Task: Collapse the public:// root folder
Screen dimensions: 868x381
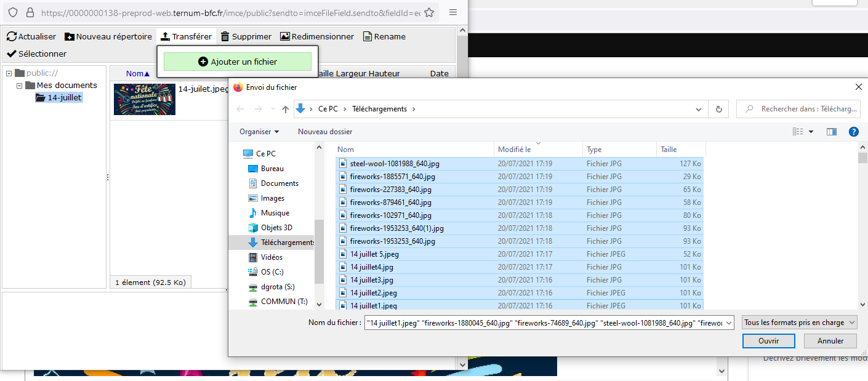Action: [9, 73]
